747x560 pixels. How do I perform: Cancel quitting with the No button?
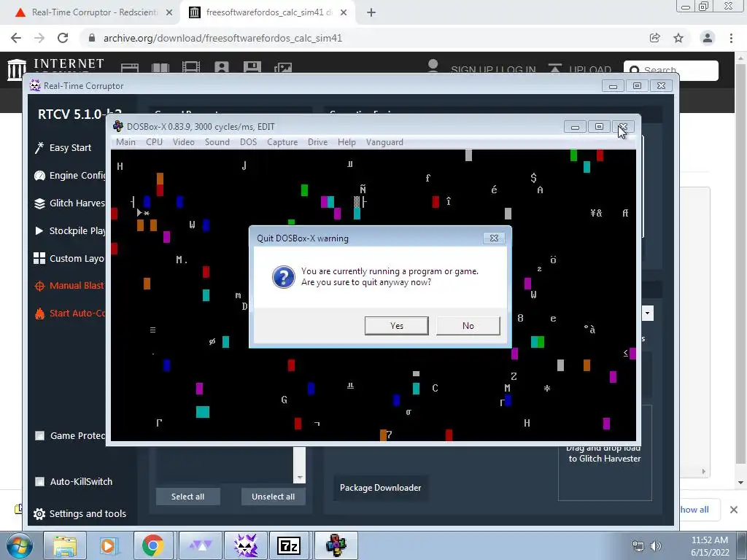pyautogui.click(x=468, y=326)
